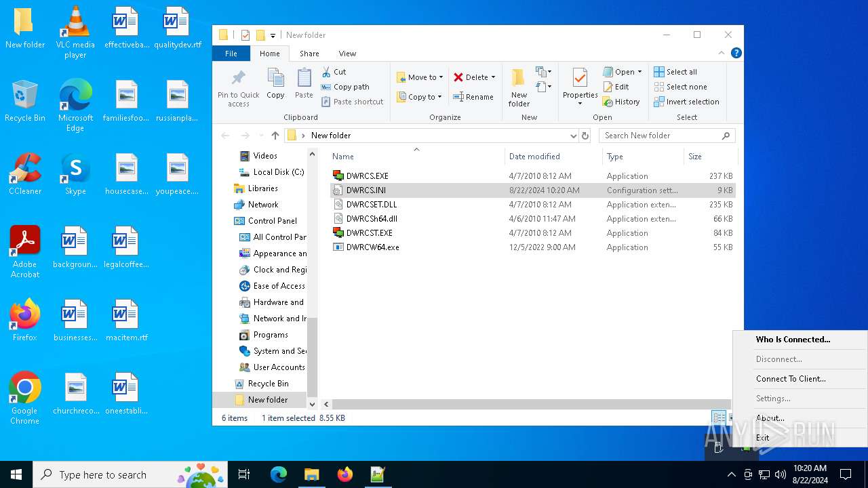Screen dimensions: 868x488
Task: Click the Up one level arrow
Action: pos(275,136)
